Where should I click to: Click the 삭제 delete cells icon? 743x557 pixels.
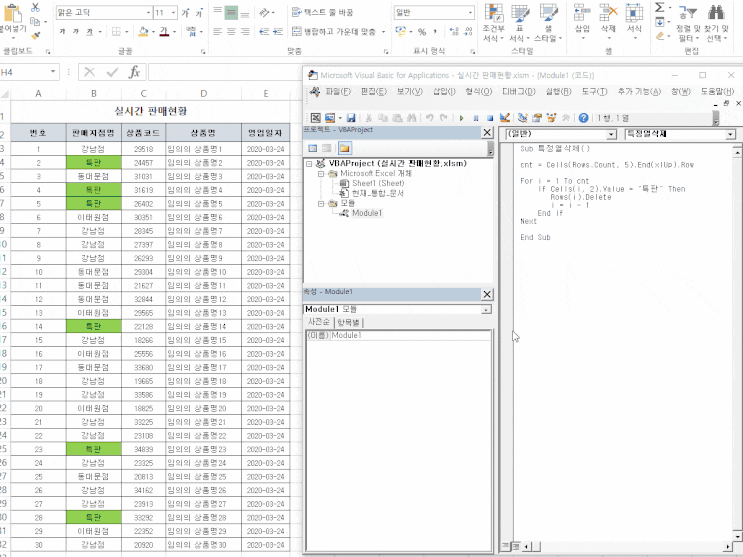pyautogui.click(x=608, y=13)
